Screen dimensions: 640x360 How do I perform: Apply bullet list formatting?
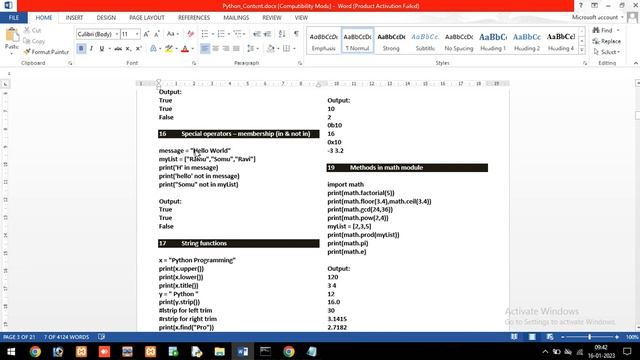(x=205, y=34)
